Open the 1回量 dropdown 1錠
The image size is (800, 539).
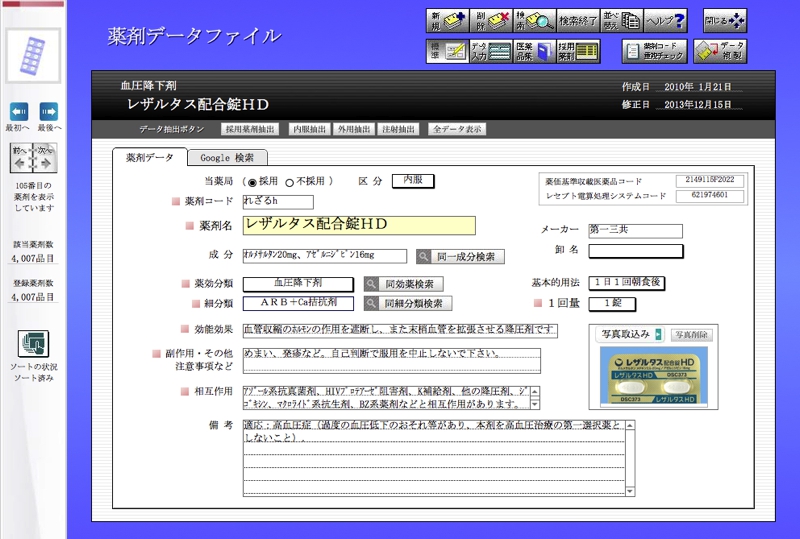click(x=612, y=304)
